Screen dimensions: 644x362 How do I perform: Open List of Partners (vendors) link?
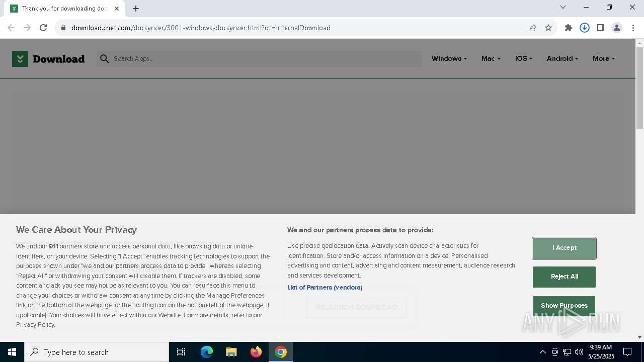coord(325,288)
